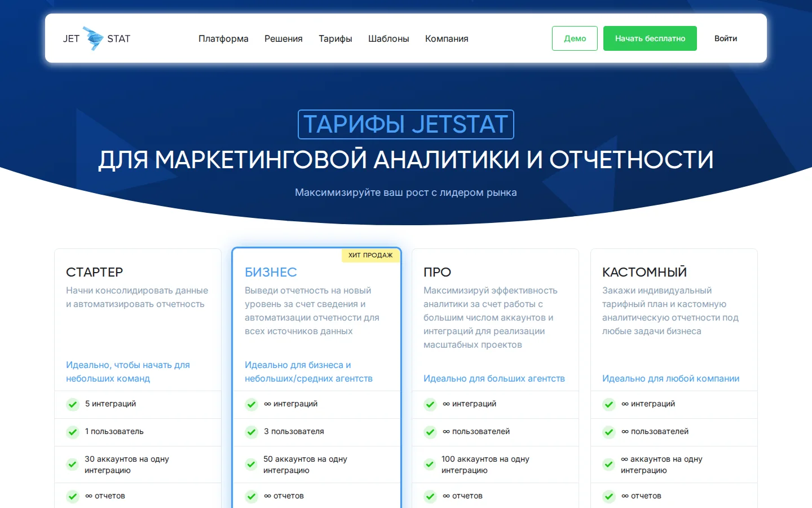The height and width of the screenshot is (508, 812).
Task: Click checkmark by ∞ аккаунтов на одну интеграцию
Action: click(608, 465)
